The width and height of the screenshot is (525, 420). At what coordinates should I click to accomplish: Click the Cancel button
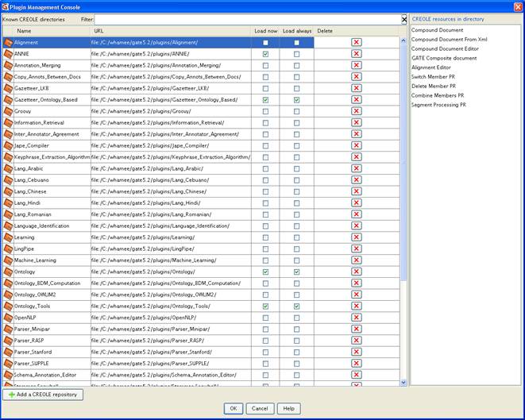(x=260, y=409)
